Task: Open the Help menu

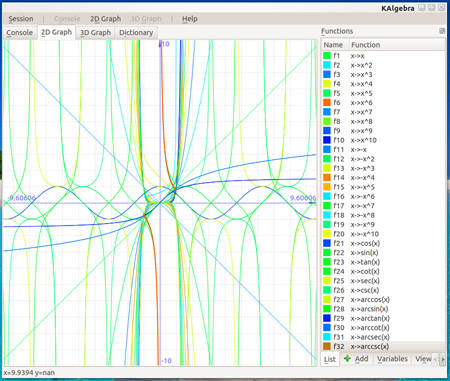Action: 190,19
